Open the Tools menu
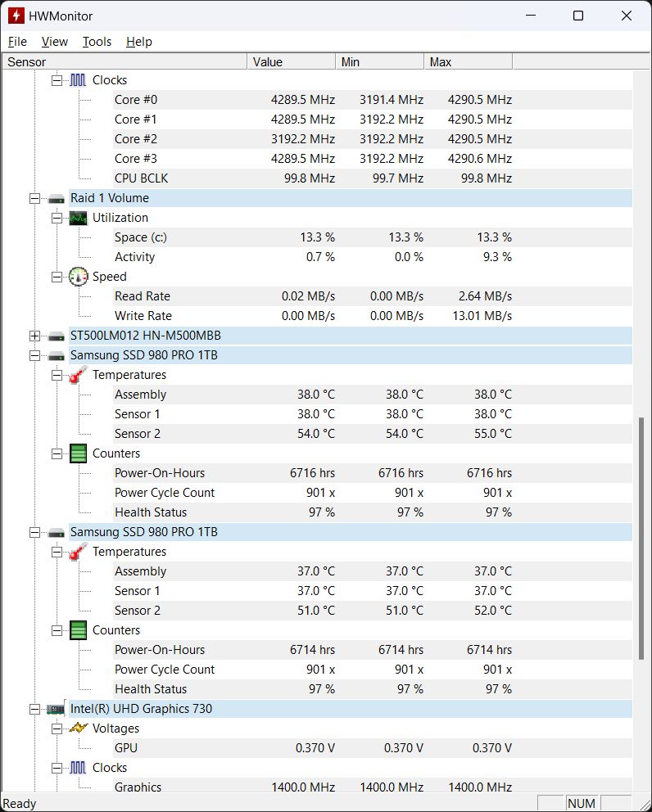652x812 pixels. click(x=97, y=42)
